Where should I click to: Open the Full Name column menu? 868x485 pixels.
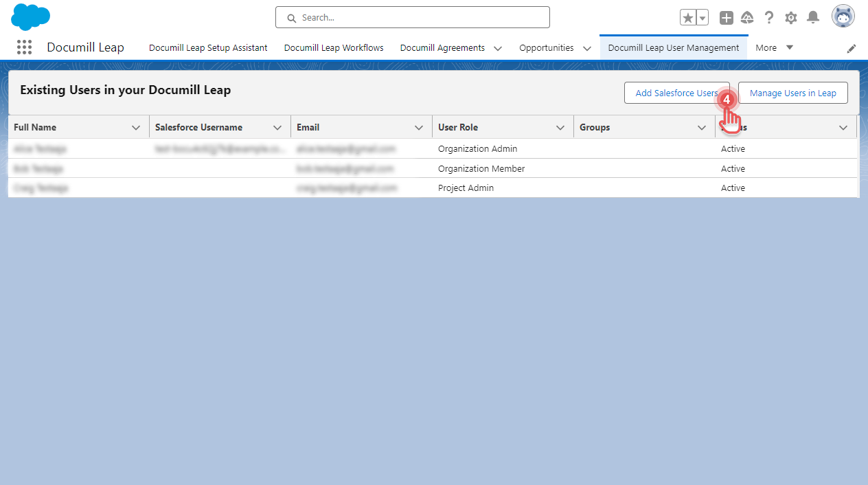[136, 127]
